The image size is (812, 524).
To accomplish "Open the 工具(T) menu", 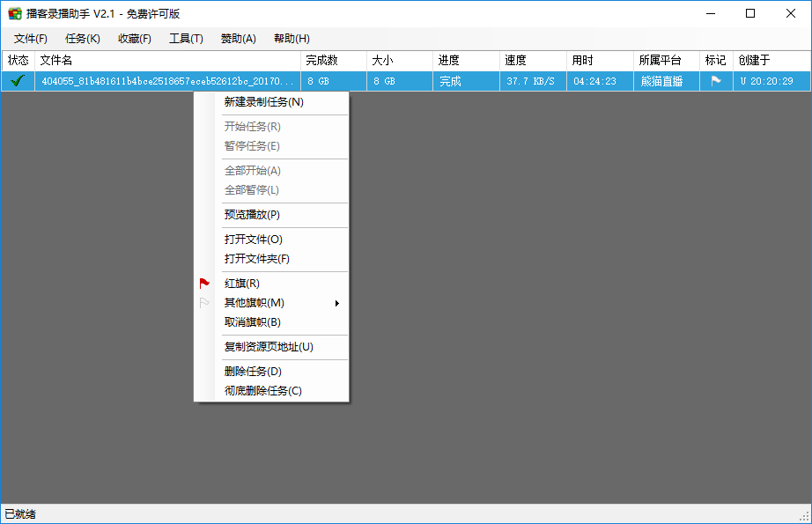I will pos(186,39).
